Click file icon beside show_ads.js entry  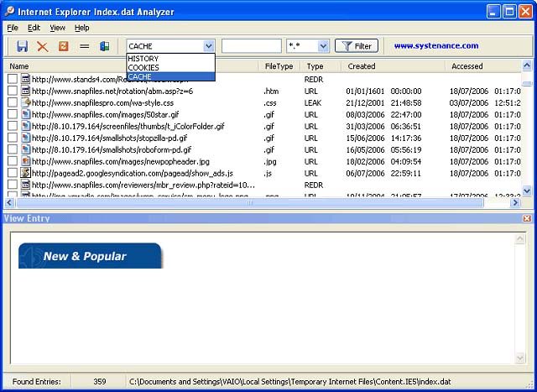click(x=26, y=173)
